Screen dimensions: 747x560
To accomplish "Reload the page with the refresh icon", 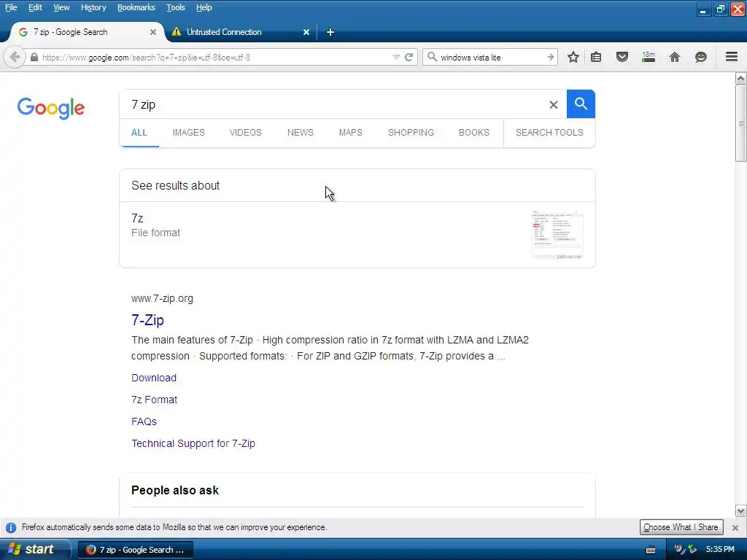I will tap(409, 57).
